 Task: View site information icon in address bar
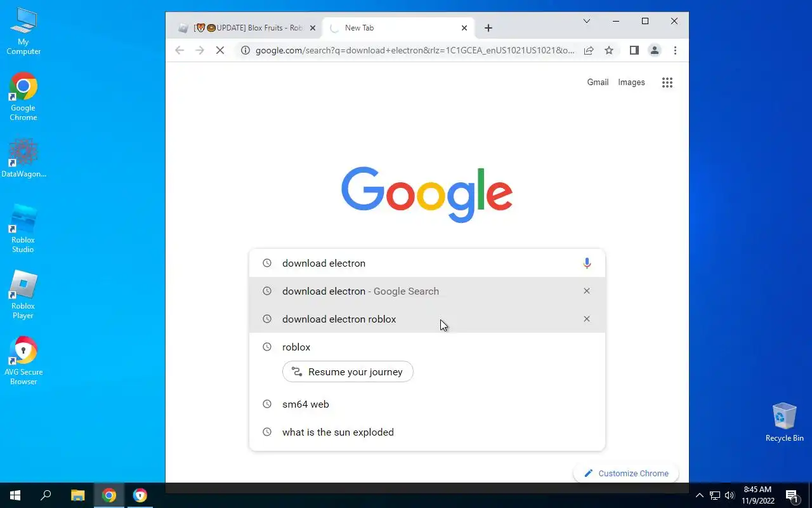pyautogui.click(x=246, y=50)
